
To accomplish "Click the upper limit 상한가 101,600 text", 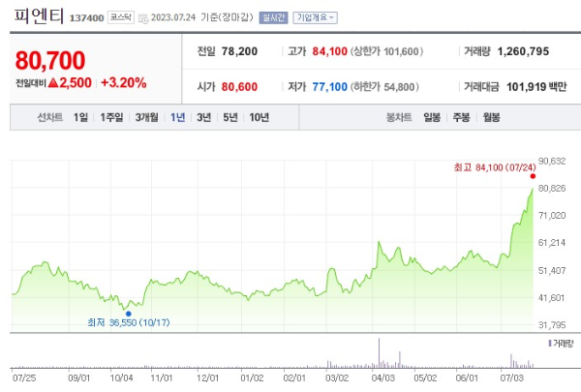I will pyautogui.click(x=386, y=51).
